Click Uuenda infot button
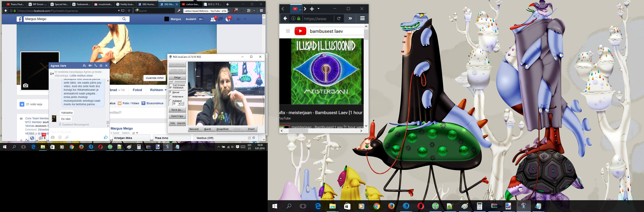Image resolution: width=644 pixels, height=212 pixels. pyautogui.click(x=154, y=78)
